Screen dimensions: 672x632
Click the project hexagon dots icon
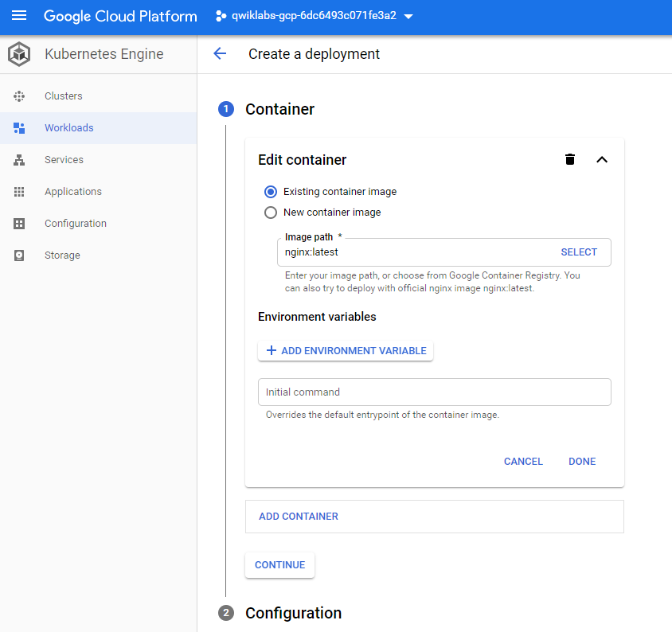[221, 16]
